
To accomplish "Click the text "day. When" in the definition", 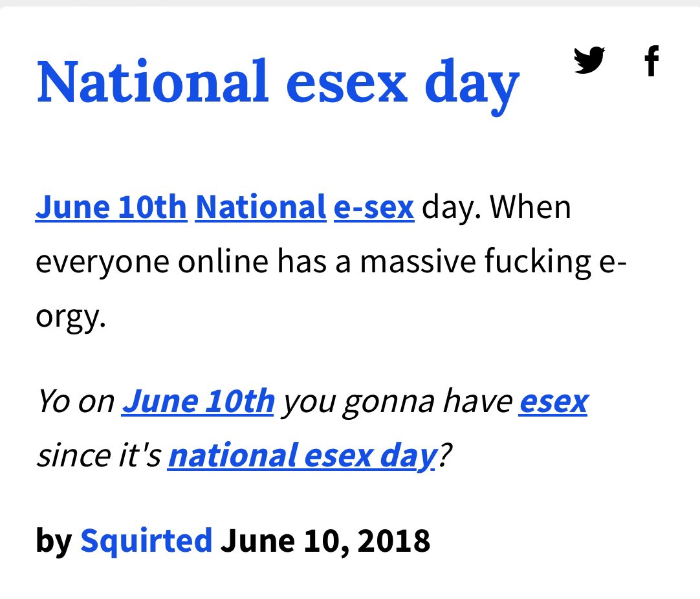I will point(497,208).
